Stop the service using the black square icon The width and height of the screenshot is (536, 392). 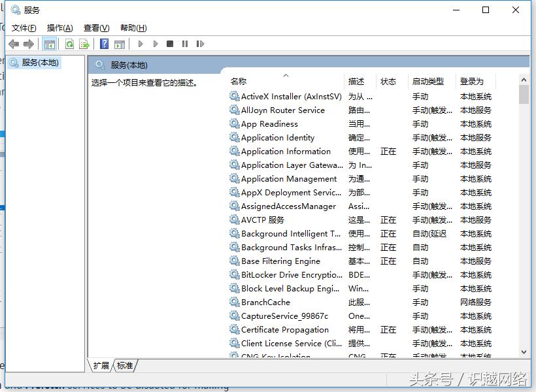[x=170, y=43]
